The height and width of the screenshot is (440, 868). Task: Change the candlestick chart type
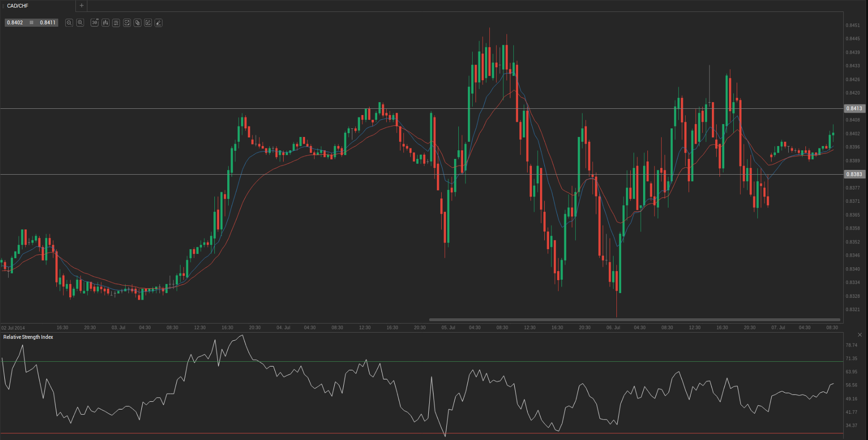106,23
